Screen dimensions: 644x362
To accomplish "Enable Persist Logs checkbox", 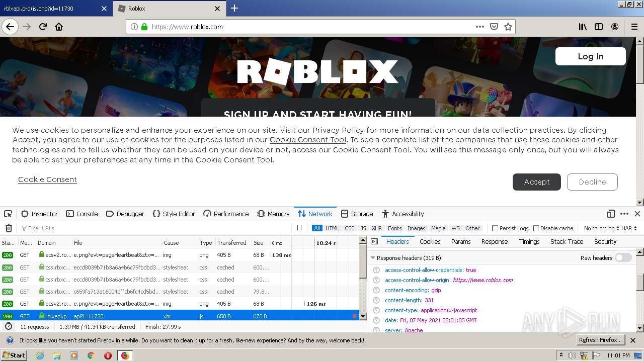I will pos(495,228).
